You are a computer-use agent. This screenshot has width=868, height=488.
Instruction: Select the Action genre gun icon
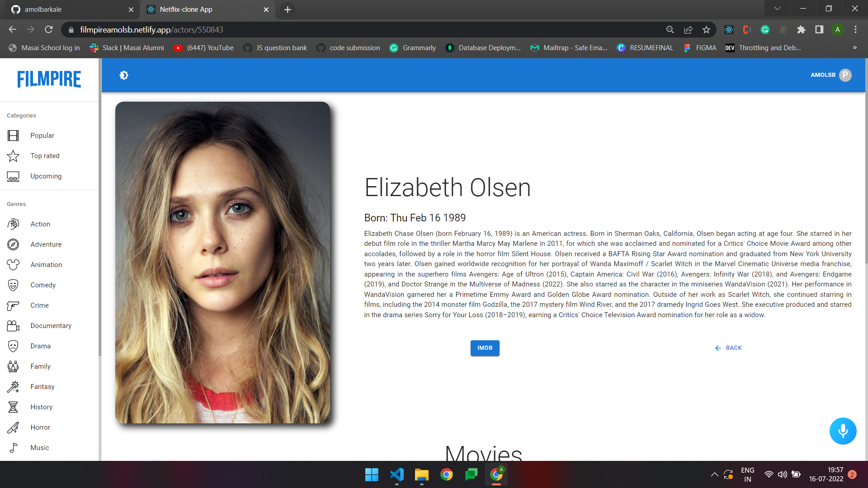[x=13, y=224]
